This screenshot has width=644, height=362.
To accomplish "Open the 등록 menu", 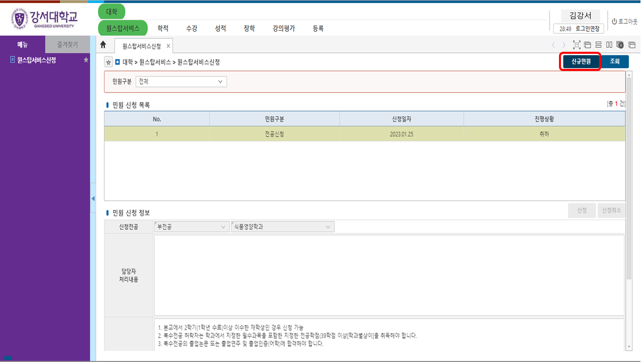I will point(318,29).
